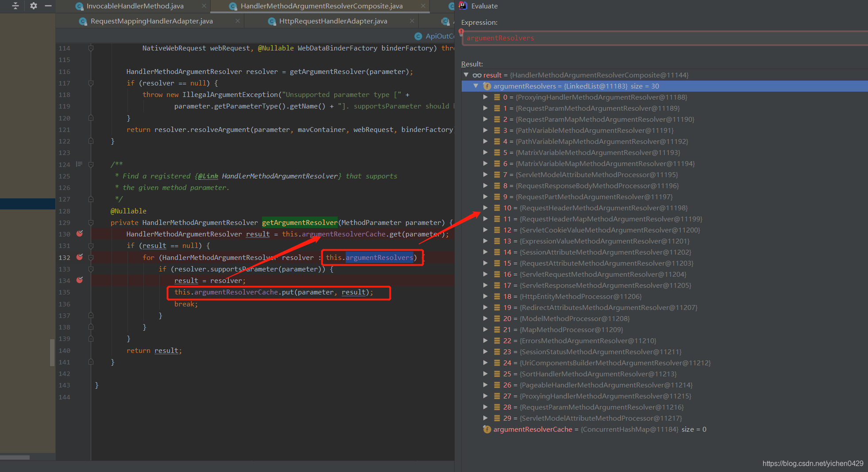The width and height of the screenshot is (868, 472).
Task: Expand item 29 ServletModelAttributeMethodProcessor@11217
Action: click(x=485, y=418)
